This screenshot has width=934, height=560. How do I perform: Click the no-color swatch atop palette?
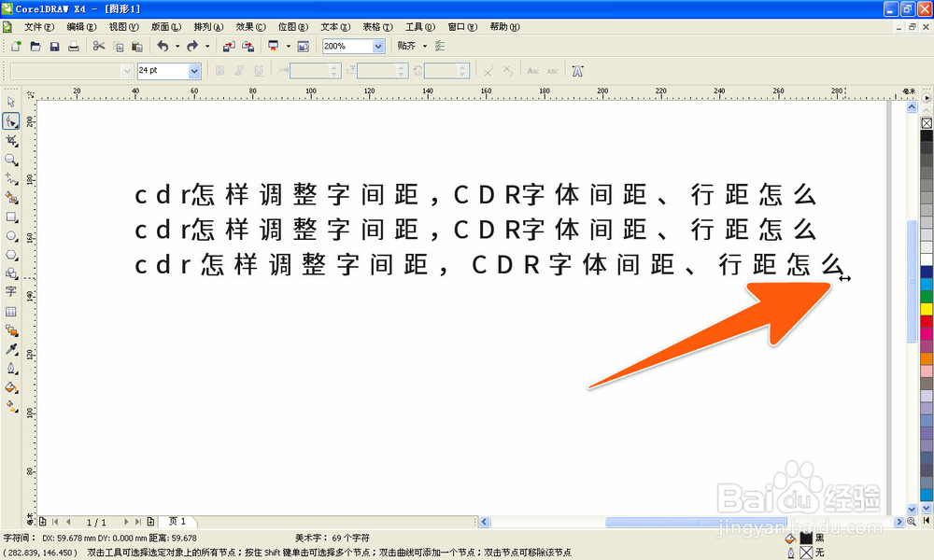coord(927,123)
